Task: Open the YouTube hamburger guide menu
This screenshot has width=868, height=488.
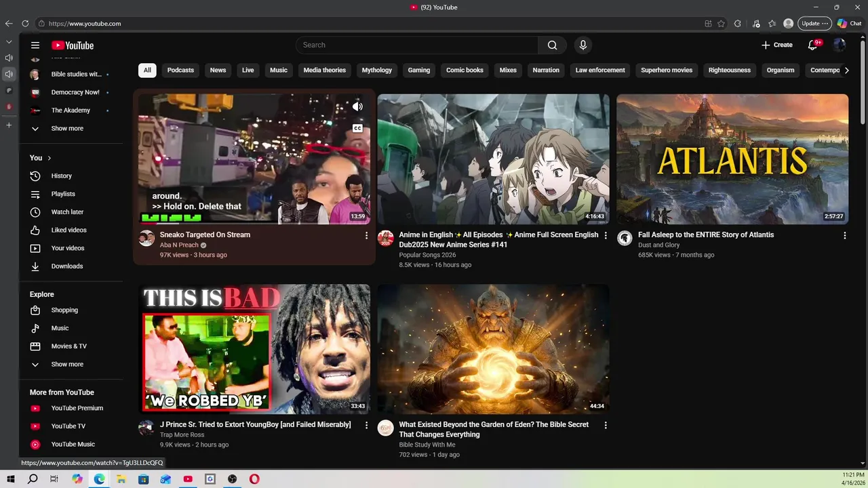Action: pyautogui.click(x=35, y=45)
